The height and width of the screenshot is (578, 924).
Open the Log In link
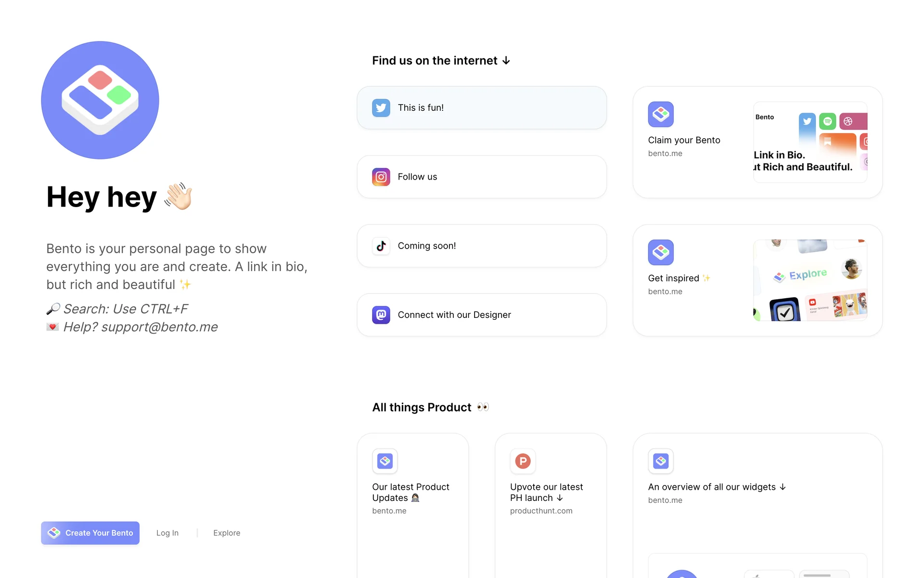click(167, 533)
